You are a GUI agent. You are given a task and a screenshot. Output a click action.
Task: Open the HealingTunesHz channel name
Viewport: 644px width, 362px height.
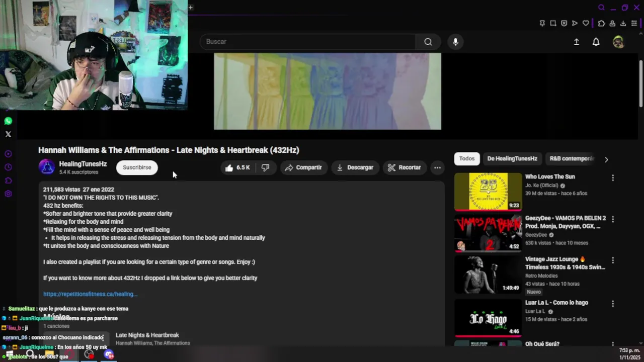pyautogui.click(x=83, y=164)
